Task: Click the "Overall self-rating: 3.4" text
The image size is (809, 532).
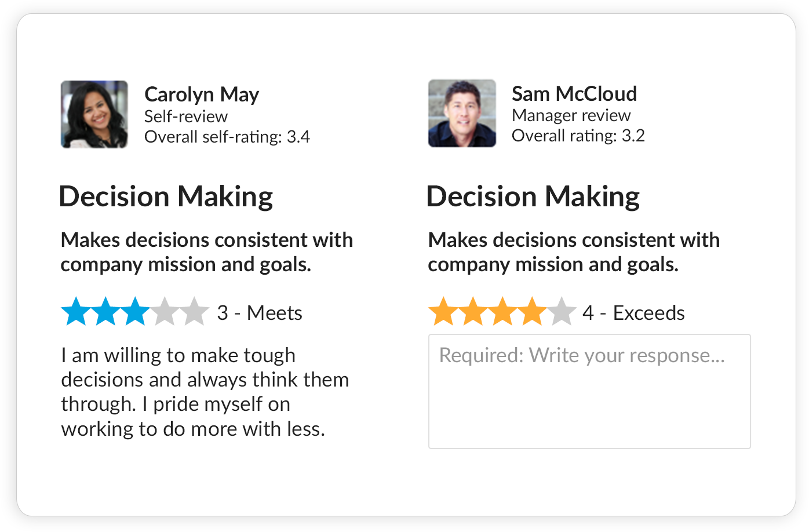Action: tap(227, 137)
